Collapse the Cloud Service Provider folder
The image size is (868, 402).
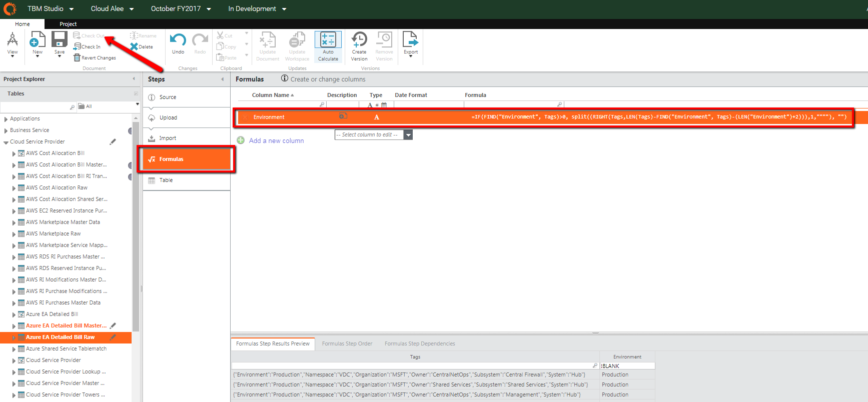coord(6,142)
